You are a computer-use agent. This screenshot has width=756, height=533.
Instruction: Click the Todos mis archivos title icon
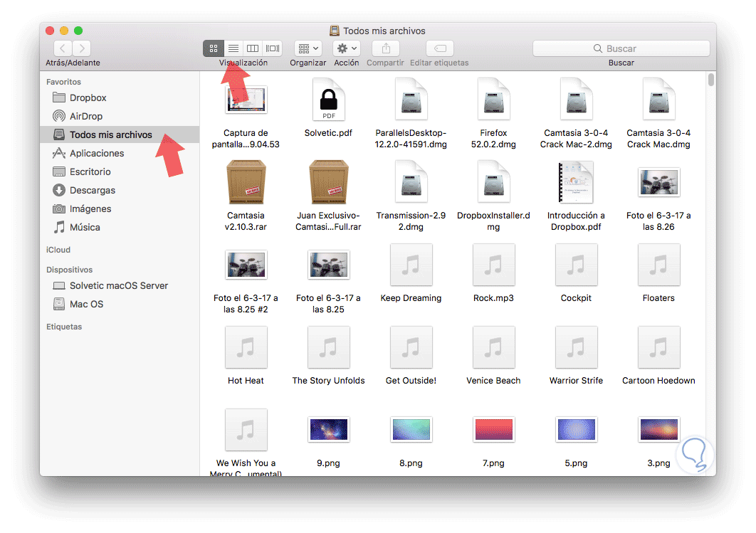(x=334, y=31)
